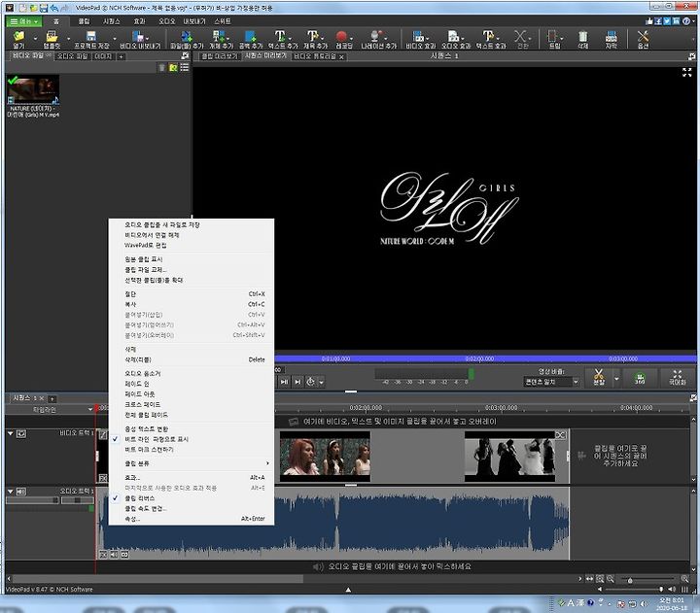Open the Audio (오디오) ribbon tab
700x613 pixels.
pos(166,21)
